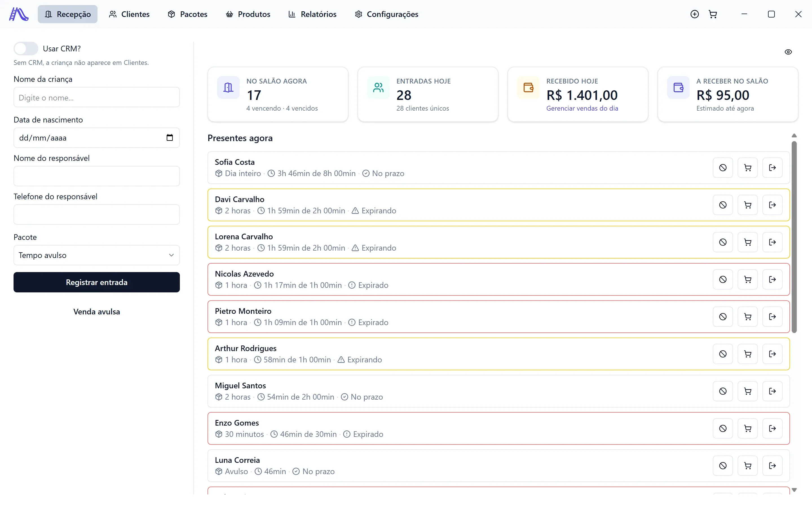The height and width of the screenshot is (508, 812).
Task: Toggle the Usar CRM switch
Action: [26, 49]
